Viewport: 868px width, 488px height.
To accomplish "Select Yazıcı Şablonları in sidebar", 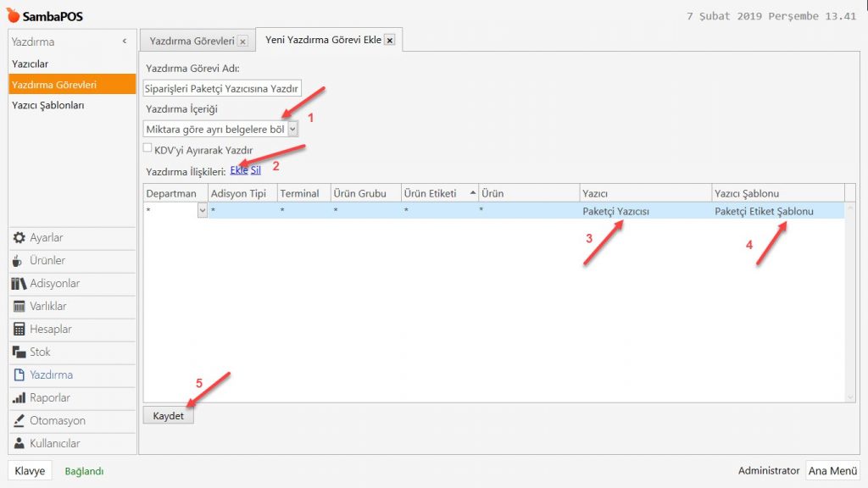I will (47, 106).
